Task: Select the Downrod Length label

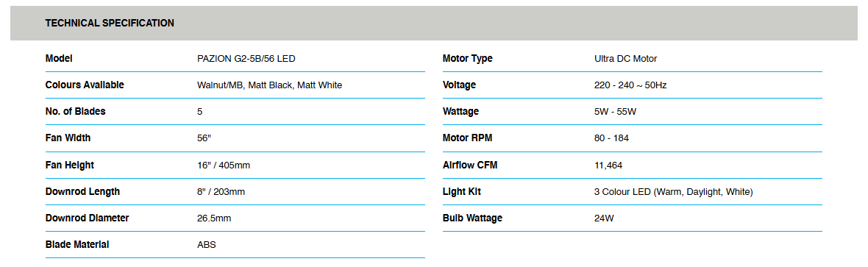Action: click(82, 192)
